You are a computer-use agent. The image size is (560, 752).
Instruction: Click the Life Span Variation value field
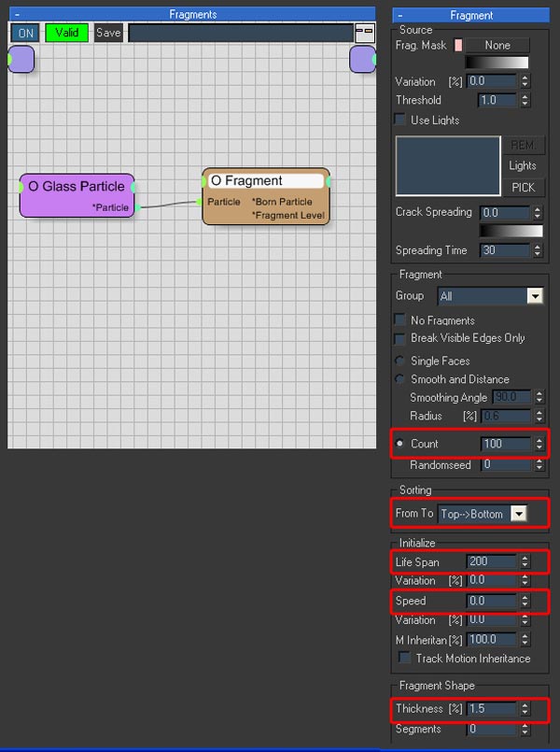click(492, 580)
